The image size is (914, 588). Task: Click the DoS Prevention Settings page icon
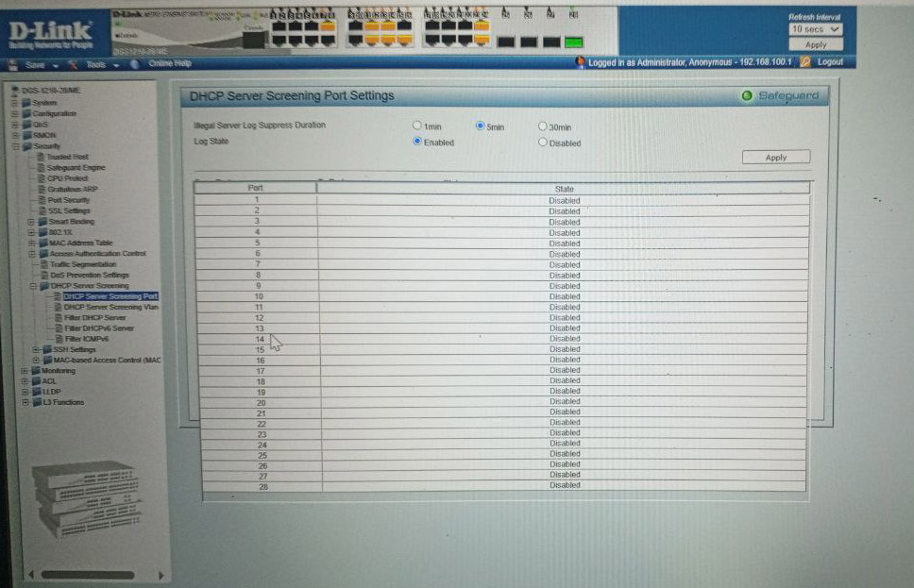click(44, 275)
